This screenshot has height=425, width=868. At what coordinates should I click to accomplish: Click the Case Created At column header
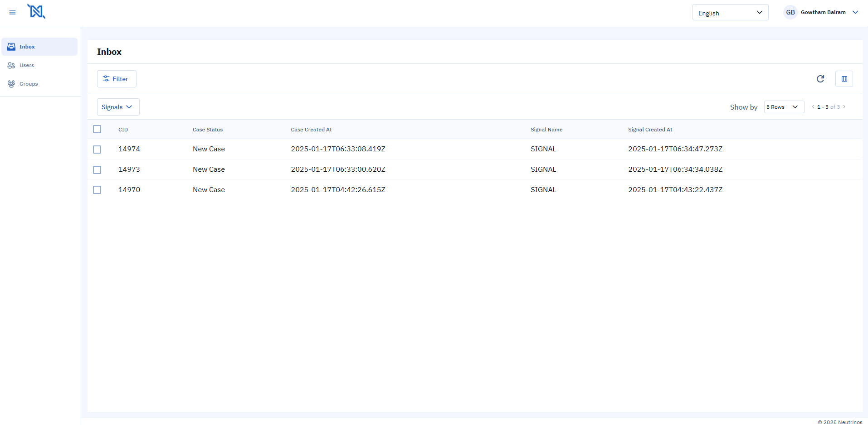click(x=311, y=130)
